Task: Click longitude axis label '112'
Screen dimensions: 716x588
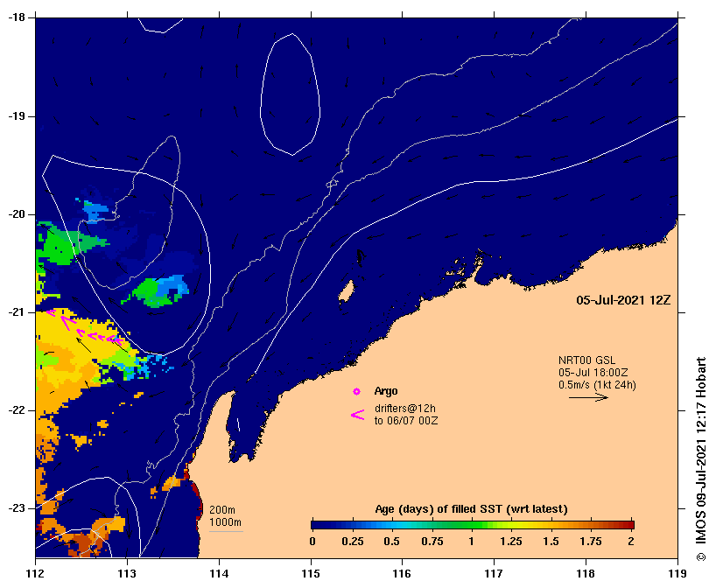Action: point(36,574)
